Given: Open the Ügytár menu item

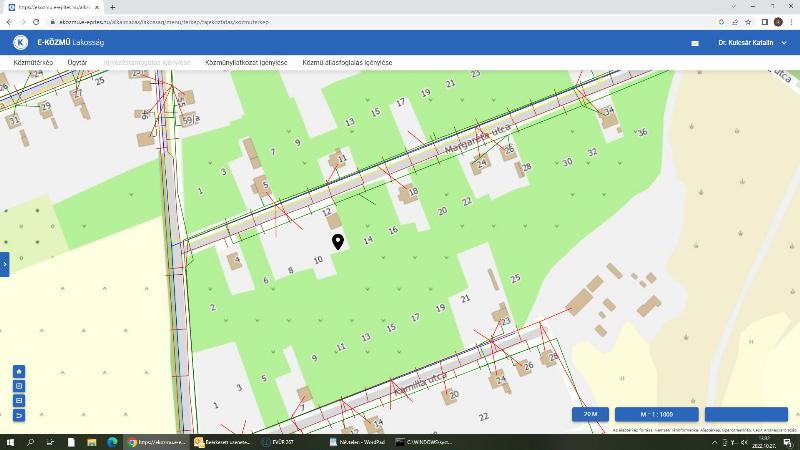Looking at the screenshot, I should click(77, 63).
